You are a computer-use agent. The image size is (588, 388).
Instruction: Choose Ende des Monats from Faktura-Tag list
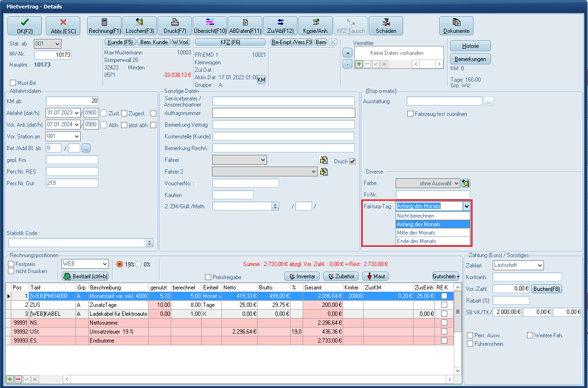pos(432,241)
